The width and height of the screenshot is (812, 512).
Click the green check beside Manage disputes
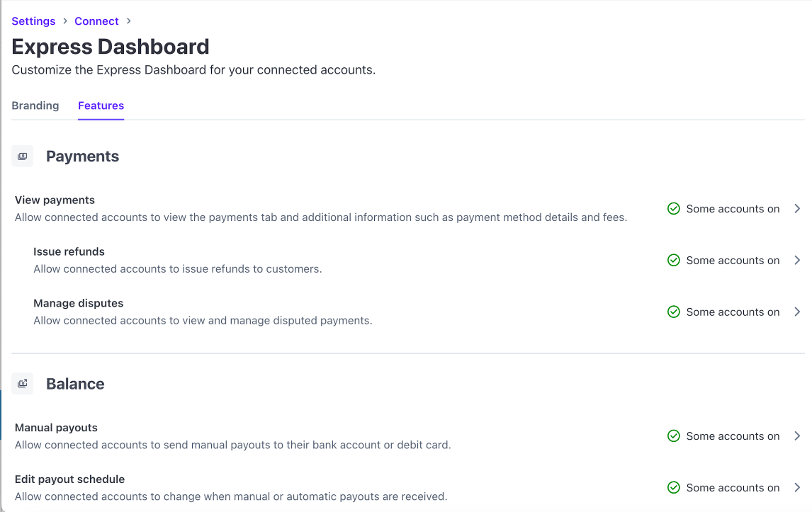[674, 312]
